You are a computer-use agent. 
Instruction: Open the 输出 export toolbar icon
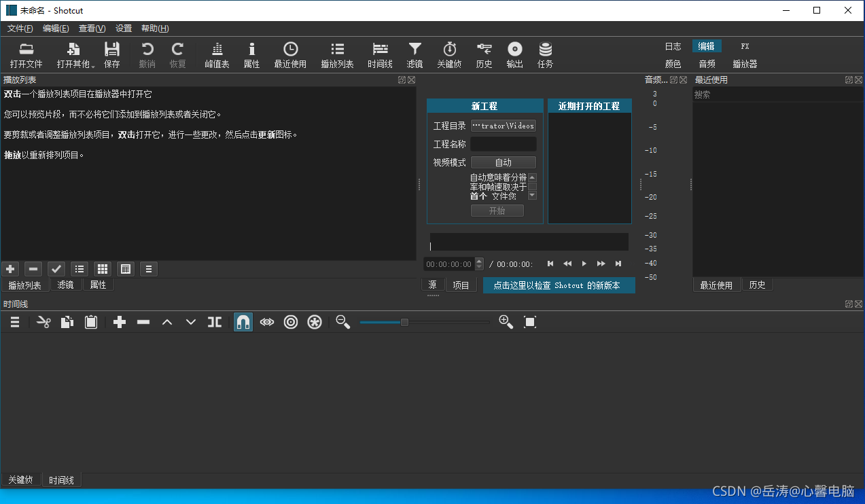514,55
